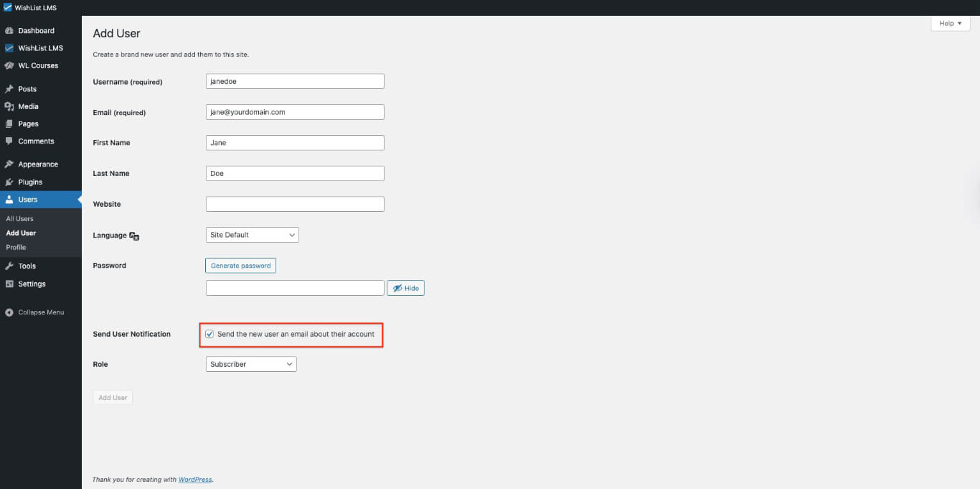Screen dimensions: 980x489
Task: Click the Username input field
Action: [x=294, y=80]
